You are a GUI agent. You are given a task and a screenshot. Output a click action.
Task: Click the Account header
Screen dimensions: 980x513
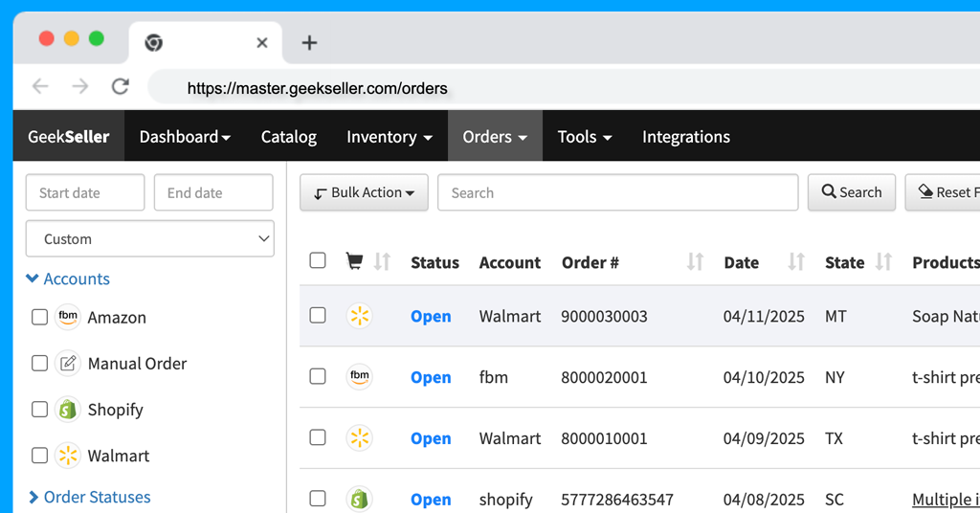[509, 262]
